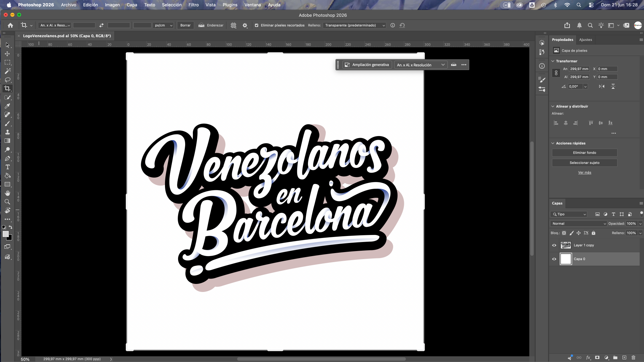The height and width of the screenshot is (362, 644).
Task: Click the An width field in Transformar
Action: coord(579,69)
